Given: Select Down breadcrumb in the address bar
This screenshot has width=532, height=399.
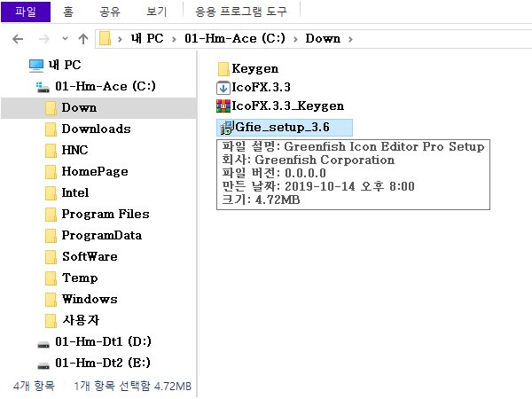Looking at the screenshot, I should point(323,38).
